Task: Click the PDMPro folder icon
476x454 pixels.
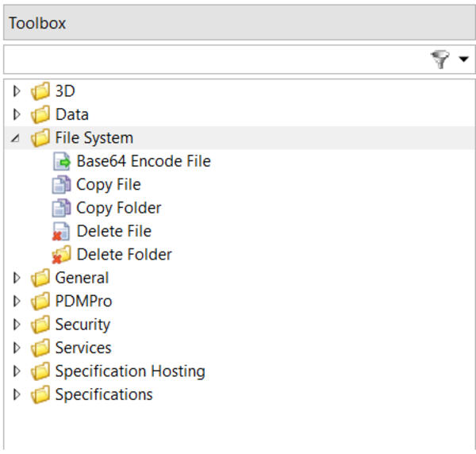Action: click(x=40, y=302)
